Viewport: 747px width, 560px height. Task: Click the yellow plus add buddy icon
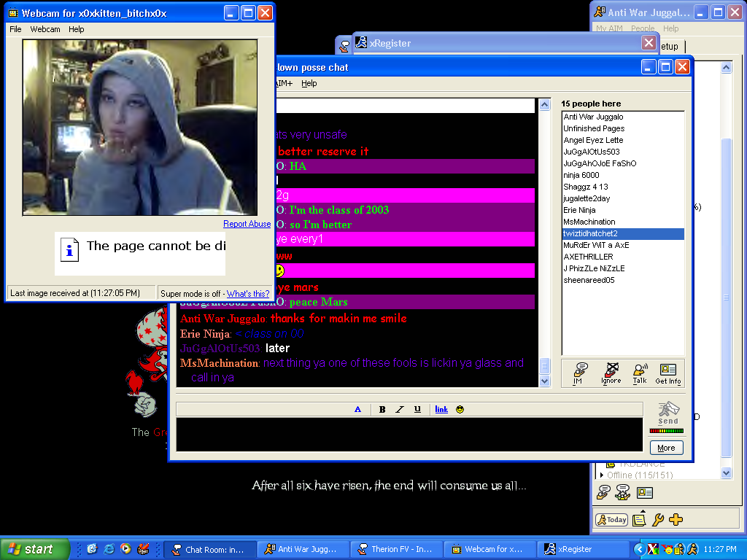point(676,520)
